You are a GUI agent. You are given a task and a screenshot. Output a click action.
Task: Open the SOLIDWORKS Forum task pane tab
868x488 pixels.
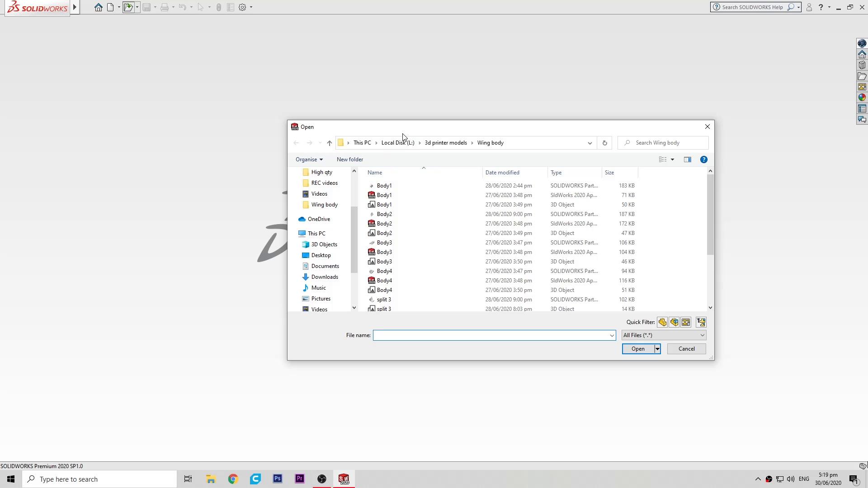[x=862, y=119]
